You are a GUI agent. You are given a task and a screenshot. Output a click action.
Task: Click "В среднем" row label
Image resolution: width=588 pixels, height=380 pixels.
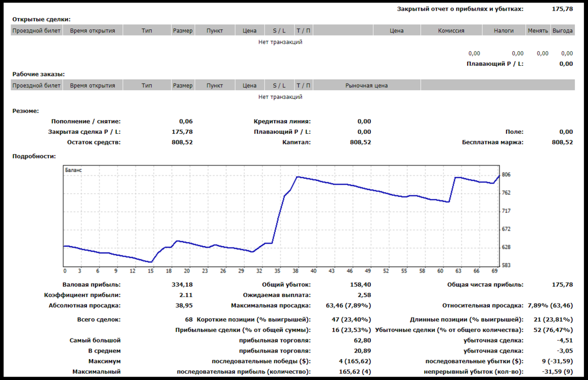click(104, 351)
